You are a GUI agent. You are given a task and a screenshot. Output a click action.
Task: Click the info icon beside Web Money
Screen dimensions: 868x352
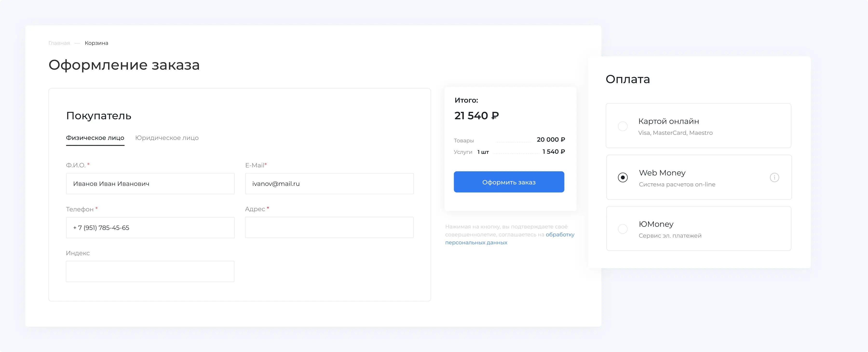tap(774, 177)
